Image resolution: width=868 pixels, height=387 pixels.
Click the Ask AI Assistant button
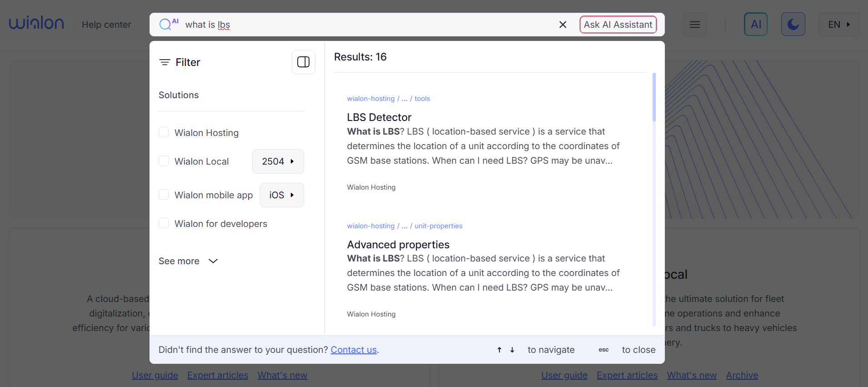(618, 25)
